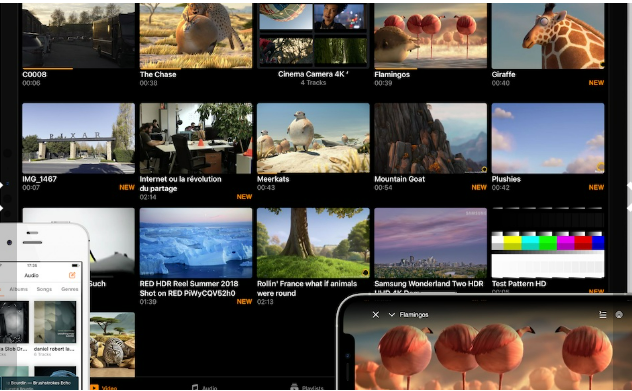Image resolution: width=632 pixels, height=391 pixels.
Task: Open the Audio tab in the bottom bar
Action: tap(204, 387)
